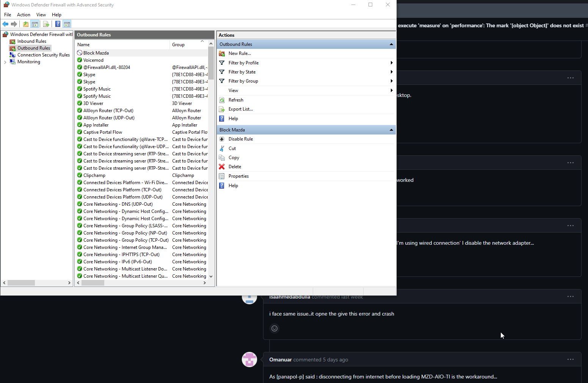
Task: Click the Refresh action label
Action: tap(236, 100)
